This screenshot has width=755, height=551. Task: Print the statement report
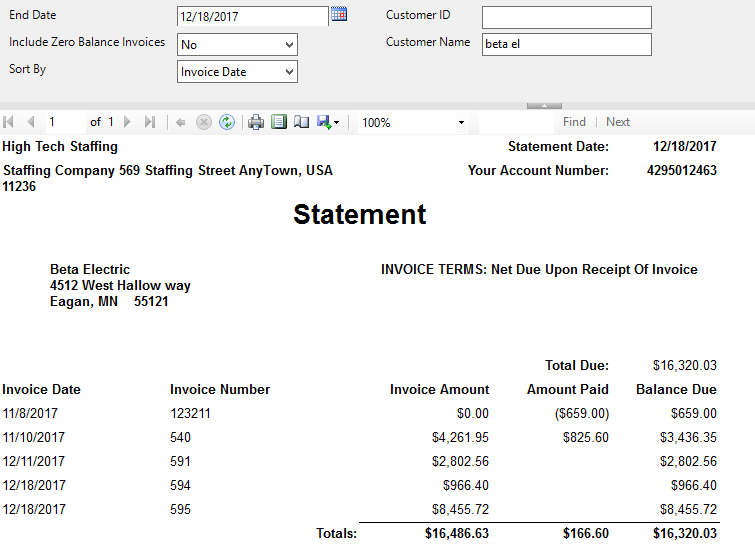(x=256, y=122)
